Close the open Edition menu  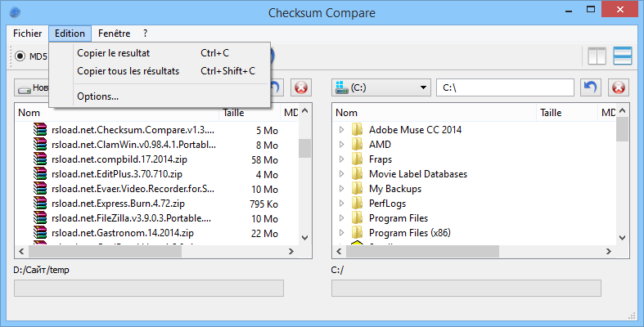(70, 34)
